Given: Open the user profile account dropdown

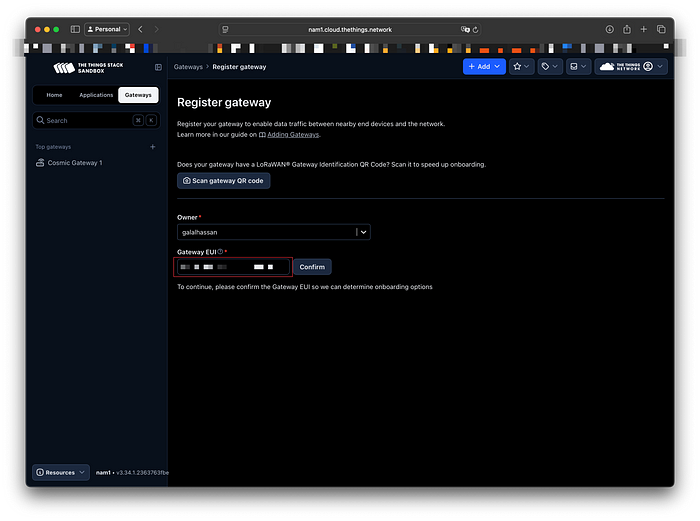Looking at the screenshot, I should (631, 67).
